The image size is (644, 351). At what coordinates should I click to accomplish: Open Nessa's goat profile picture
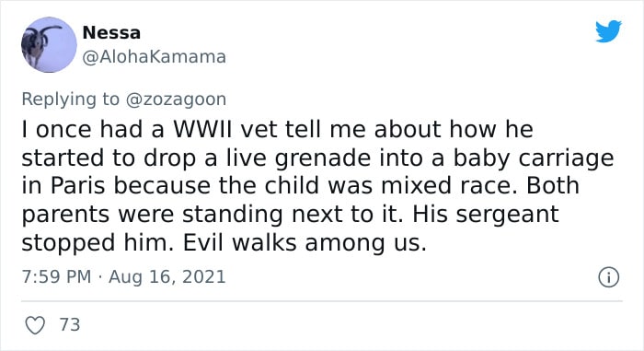(49, 44)
